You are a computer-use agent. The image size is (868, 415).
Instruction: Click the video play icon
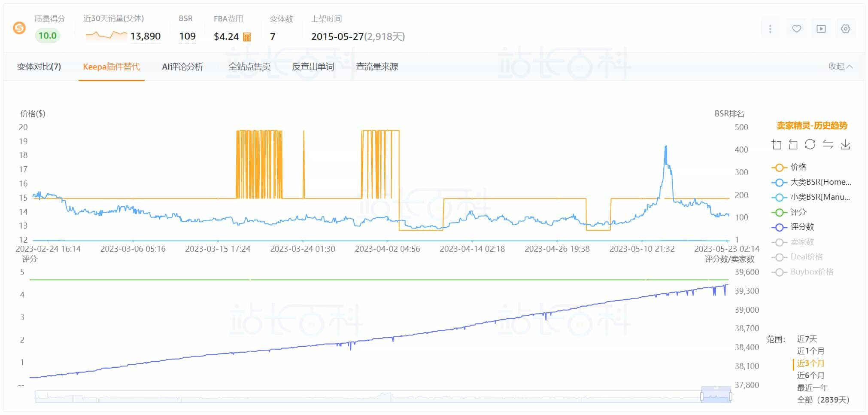click(x=821, y=29)
